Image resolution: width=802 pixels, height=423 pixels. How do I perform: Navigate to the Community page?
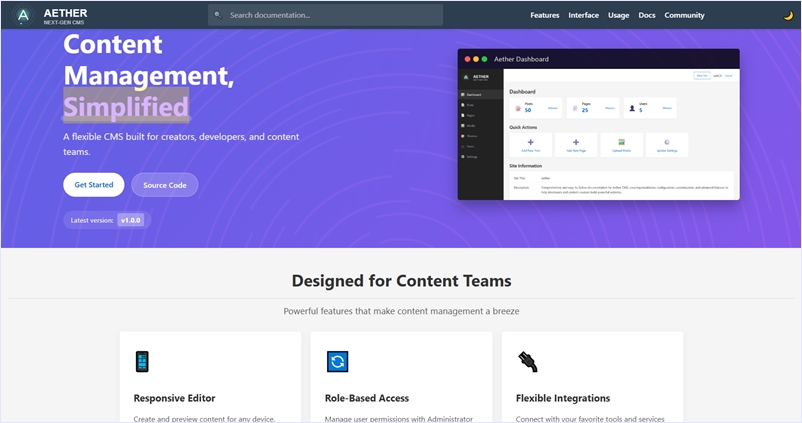pos(684,15)
